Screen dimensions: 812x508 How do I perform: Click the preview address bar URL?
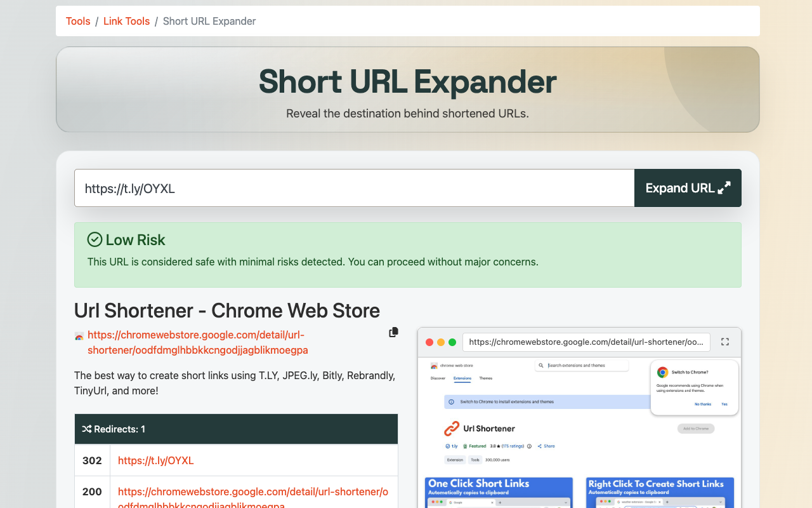tap(586, 342)
